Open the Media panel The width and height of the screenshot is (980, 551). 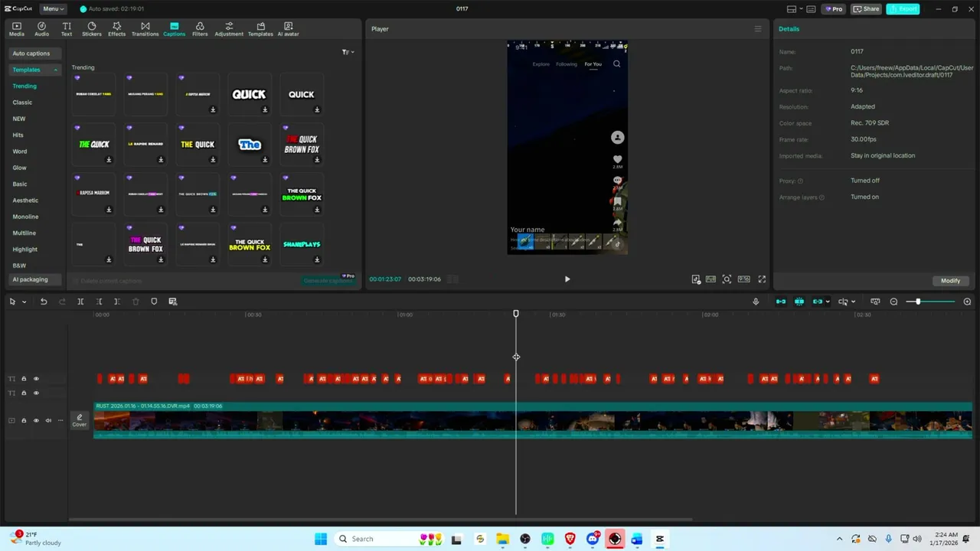pyautogui.click(x=16, y=29)
